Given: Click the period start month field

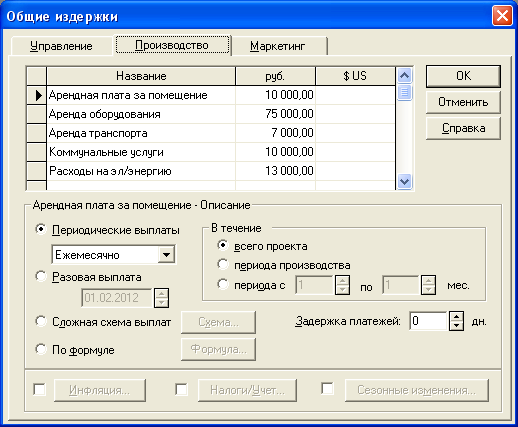Looking at the screenshot, I should 314,285.
